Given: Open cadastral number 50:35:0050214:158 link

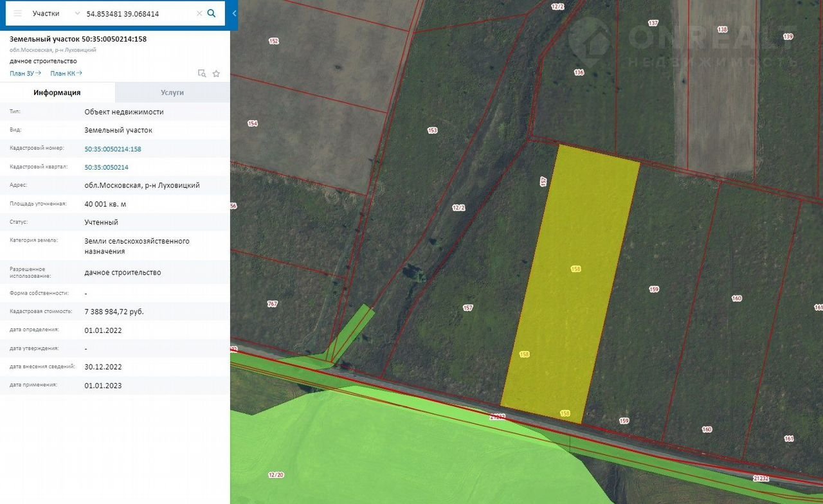Looking at the screenshot, I should click(x=113, y=148).
